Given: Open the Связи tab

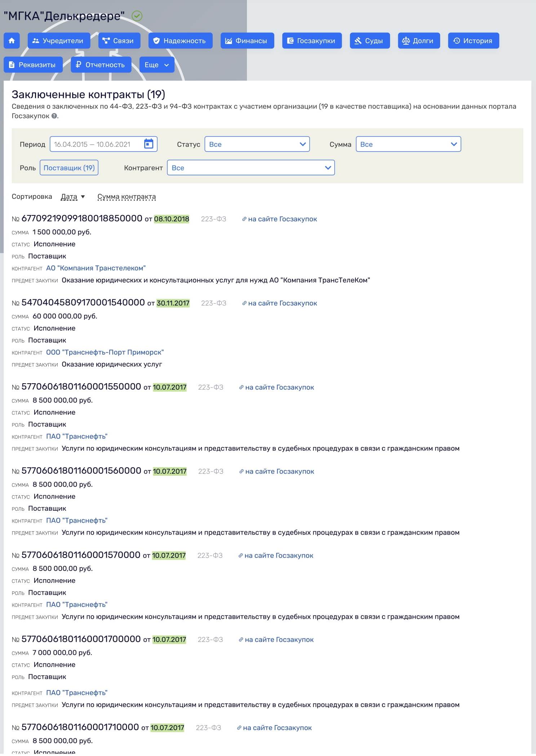Looking at the screenshot, I should click(x=119, y=41).
